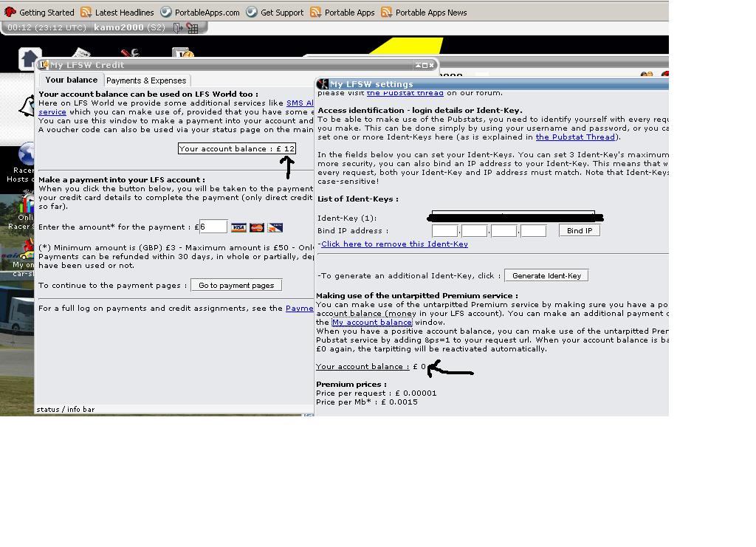Click the grid icon beside the username
The width and height of the screenshot is (756, 547).
coord(193,29)
